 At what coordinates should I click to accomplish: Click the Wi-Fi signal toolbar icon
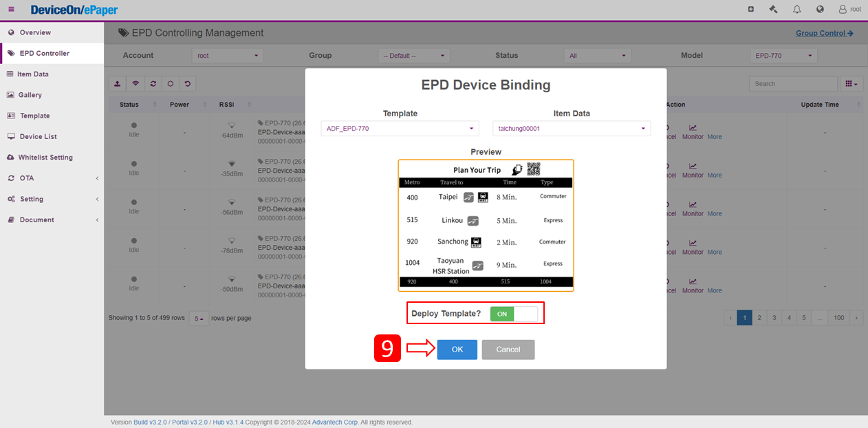tap(135, 84)
